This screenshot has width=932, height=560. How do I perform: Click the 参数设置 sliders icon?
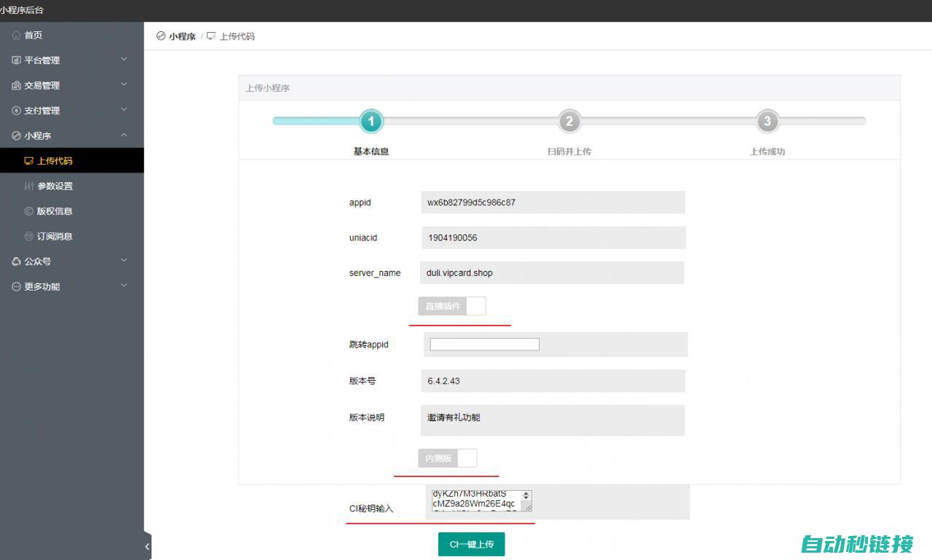(x=29, y=186)
